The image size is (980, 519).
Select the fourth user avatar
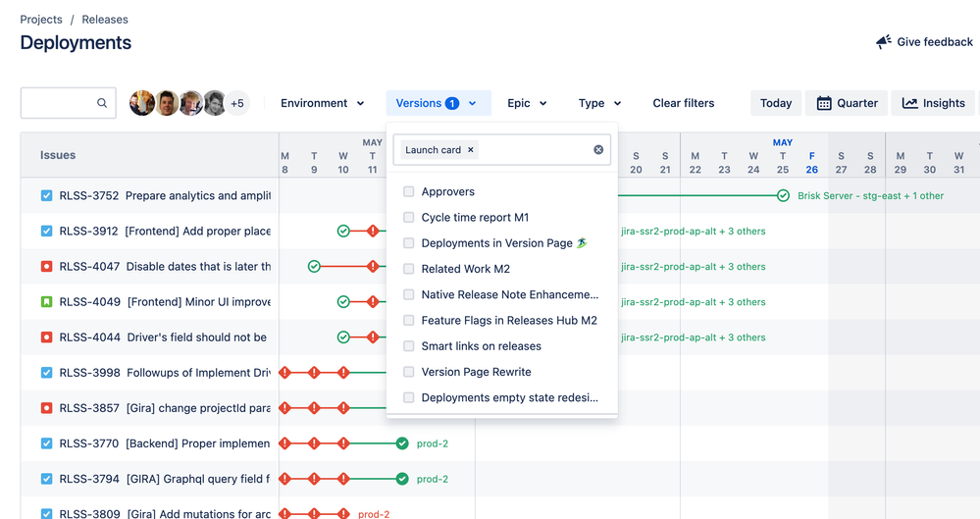(215, 103)
